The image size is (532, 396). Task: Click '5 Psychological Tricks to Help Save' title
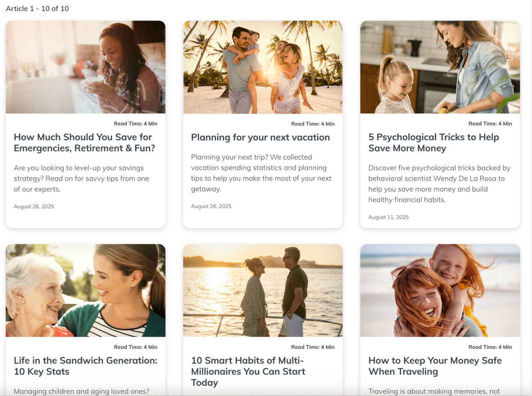coord(433,143)
